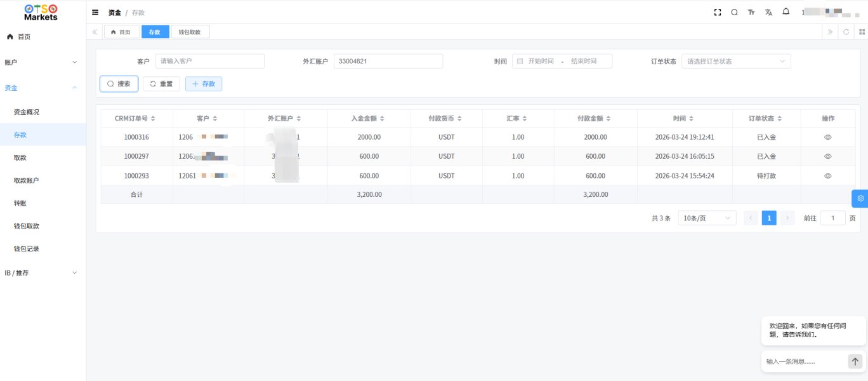
Task: Expand the 账户 sidebar menu
Action: [43, 62]
